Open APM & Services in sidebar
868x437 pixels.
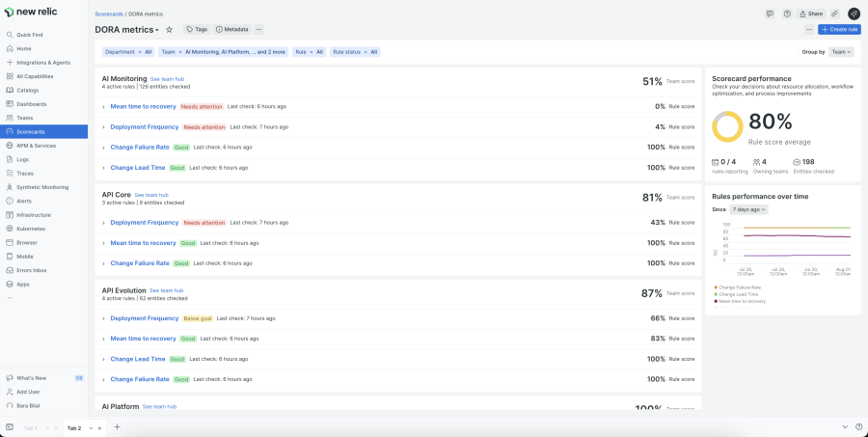[43, 146]
